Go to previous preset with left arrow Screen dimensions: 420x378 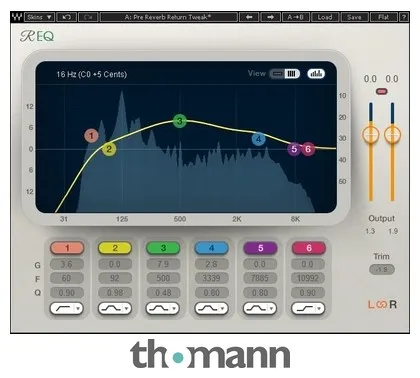[249, 17]
